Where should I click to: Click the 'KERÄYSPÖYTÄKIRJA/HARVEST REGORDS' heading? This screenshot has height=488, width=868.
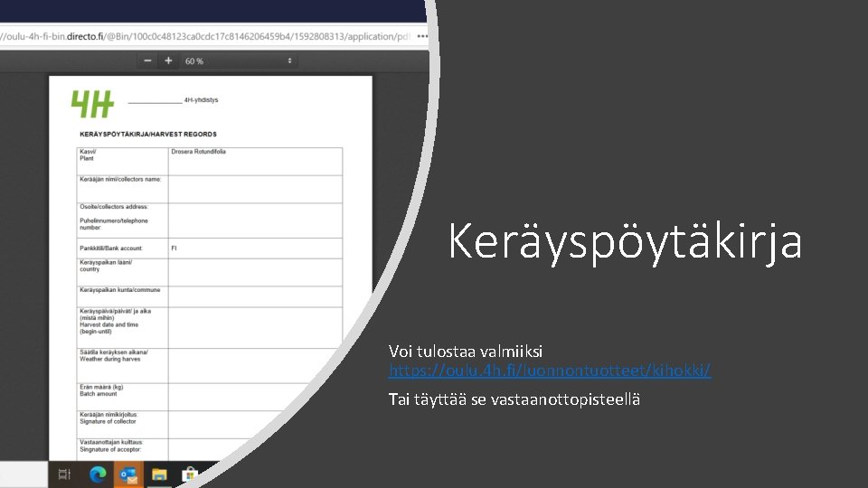[x=147, y=135]
